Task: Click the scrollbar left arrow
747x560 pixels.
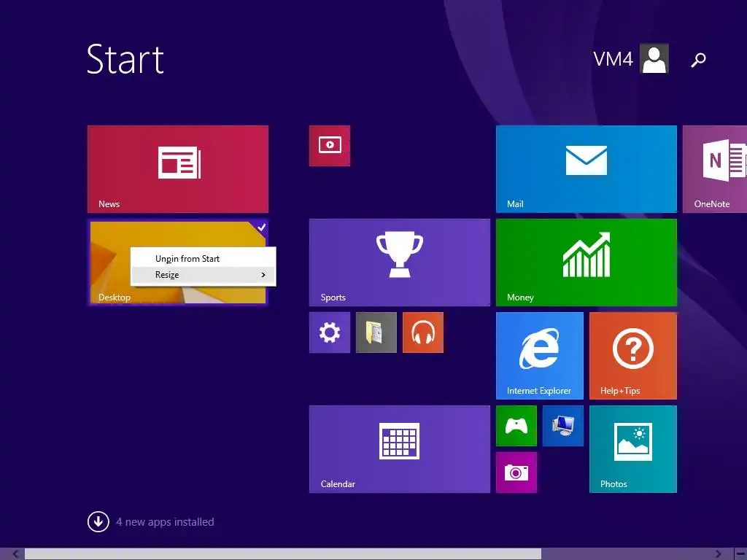Action: coord(15,554)
